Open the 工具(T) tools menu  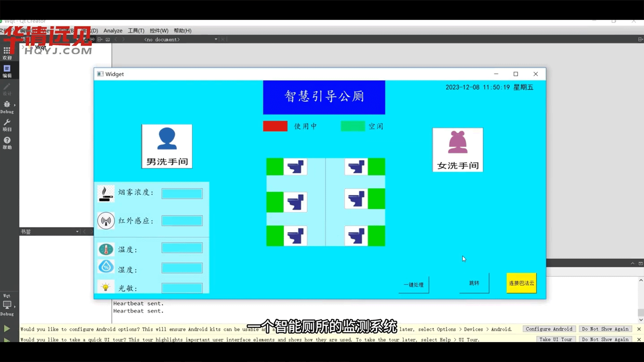coord(136,31)
